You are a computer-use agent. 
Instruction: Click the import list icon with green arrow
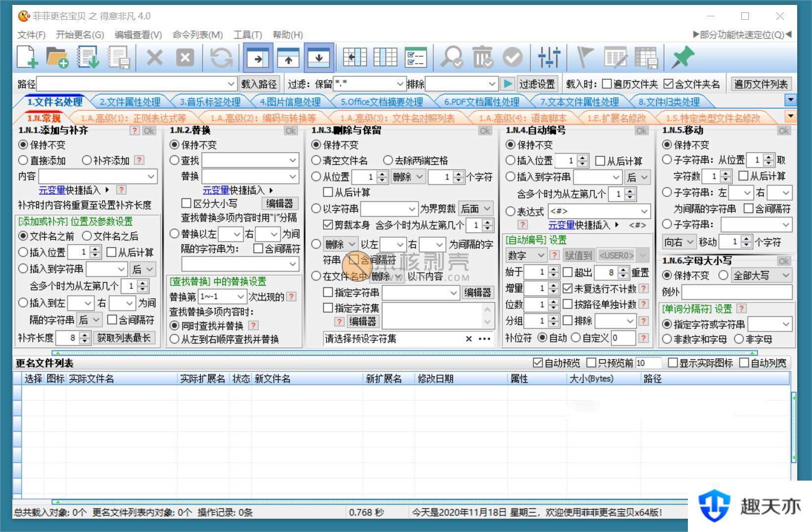[x=89, y=57]
